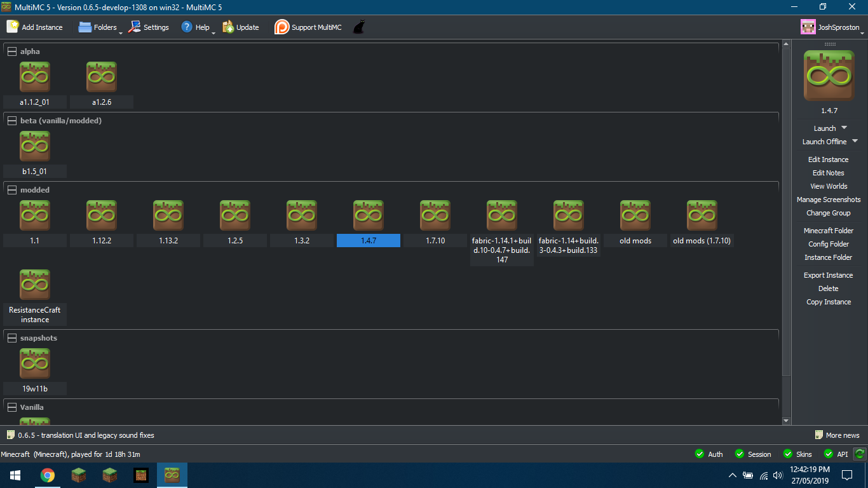Viewport: 868px width, 488px height.
Task: Click the large 1.4.7 icon in sidebar
Action: click(829, 76)
